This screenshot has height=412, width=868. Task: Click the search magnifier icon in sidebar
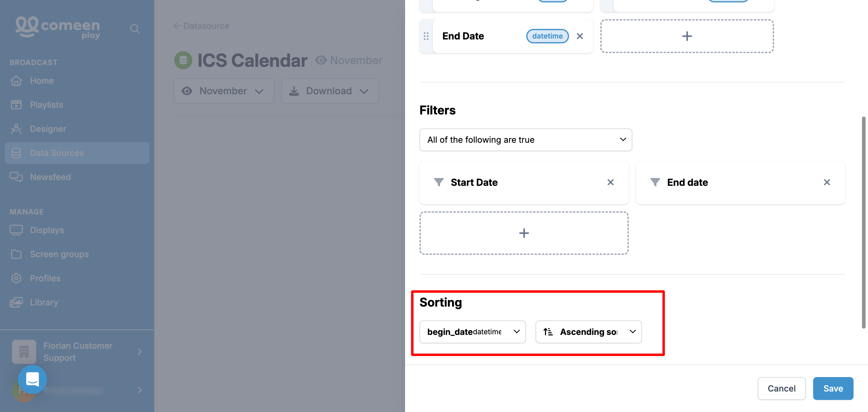coord(135,29)
